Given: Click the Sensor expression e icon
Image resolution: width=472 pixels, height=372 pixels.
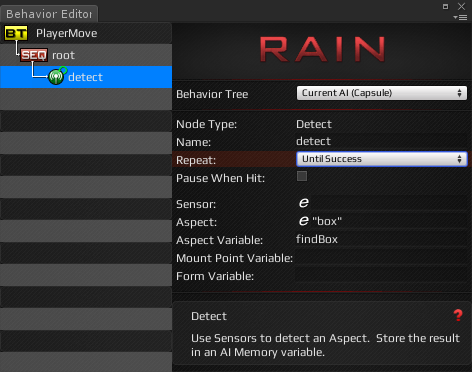Looking at the screenshot, I should [x=303, y=202].
